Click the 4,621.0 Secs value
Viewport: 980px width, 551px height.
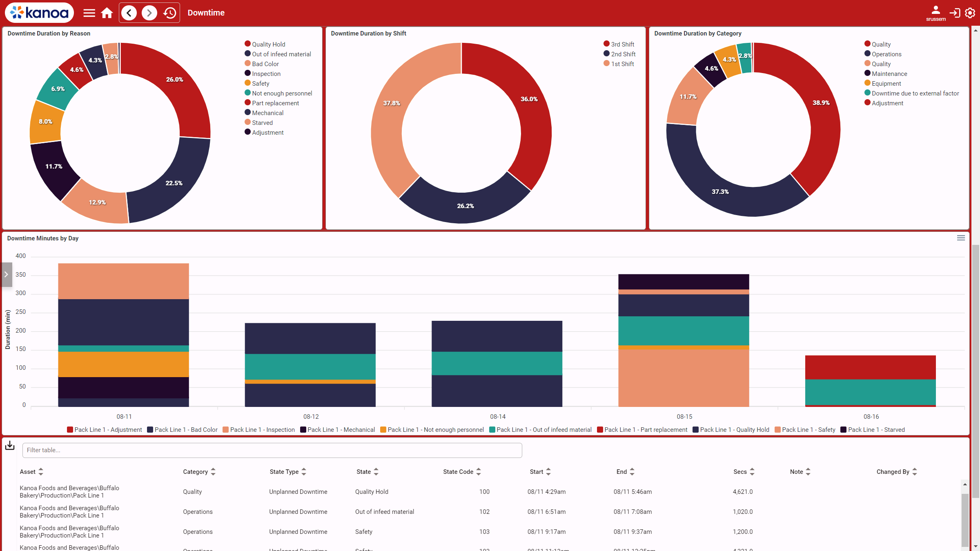pos(743,491)
